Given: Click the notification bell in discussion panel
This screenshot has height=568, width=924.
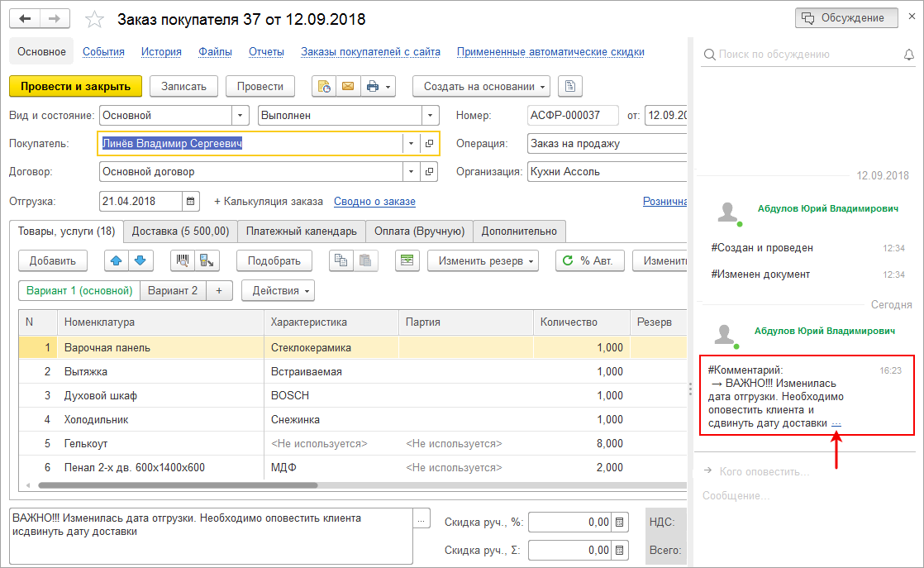Looking at the screenshot, I should tap(909, 55).
